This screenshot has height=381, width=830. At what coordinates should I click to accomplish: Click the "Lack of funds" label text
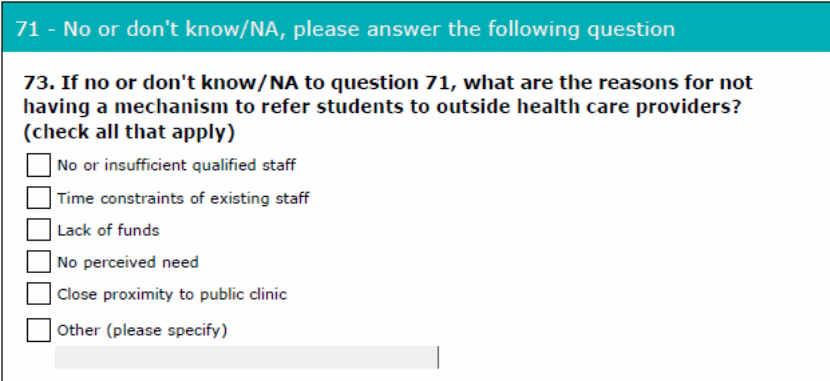(108, 230)
